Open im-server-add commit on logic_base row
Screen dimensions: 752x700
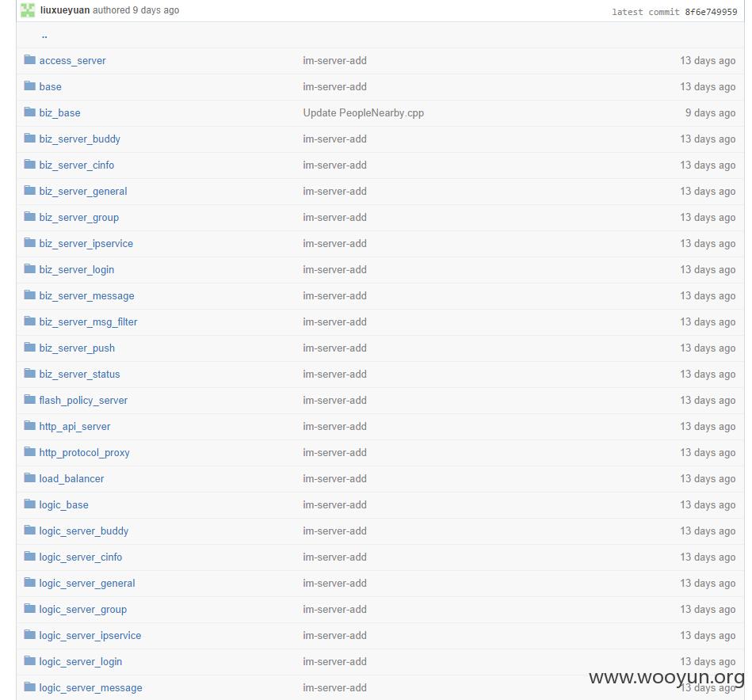[x=334, y=505]
